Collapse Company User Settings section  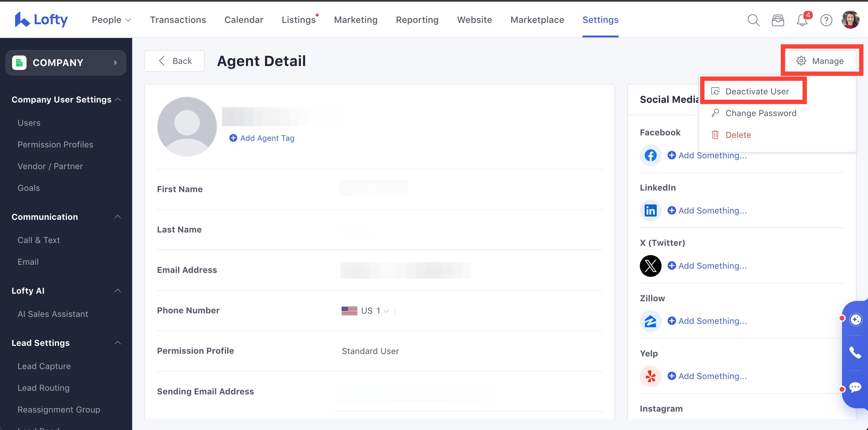pos(118,100)
